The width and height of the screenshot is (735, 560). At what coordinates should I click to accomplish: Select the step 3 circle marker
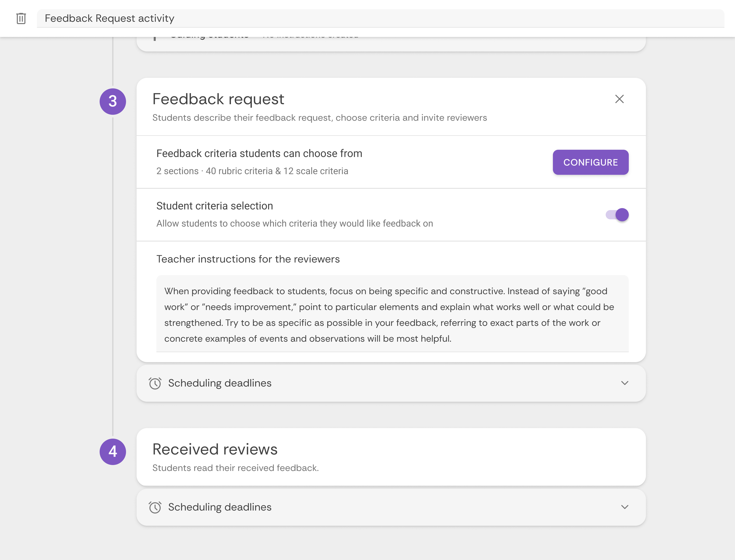[x=113, y=102]
